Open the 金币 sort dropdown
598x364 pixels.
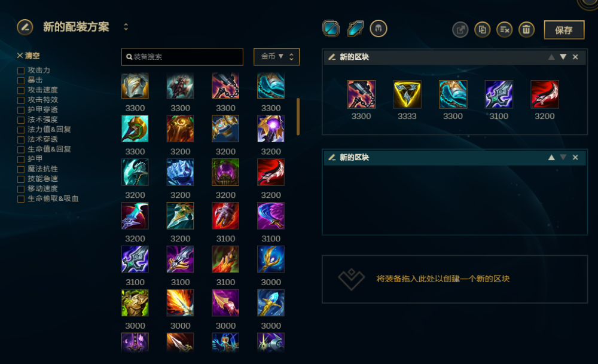point(276,57)
